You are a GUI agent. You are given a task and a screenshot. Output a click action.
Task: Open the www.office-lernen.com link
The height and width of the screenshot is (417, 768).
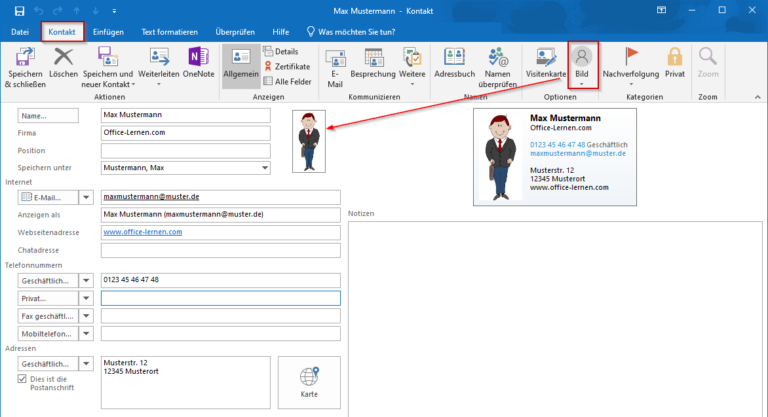(x=143, y=232)
